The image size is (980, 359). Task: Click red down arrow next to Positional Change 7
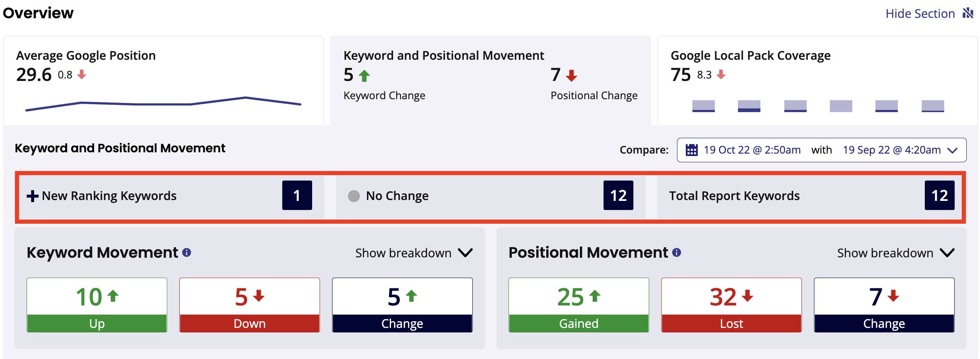572,76
